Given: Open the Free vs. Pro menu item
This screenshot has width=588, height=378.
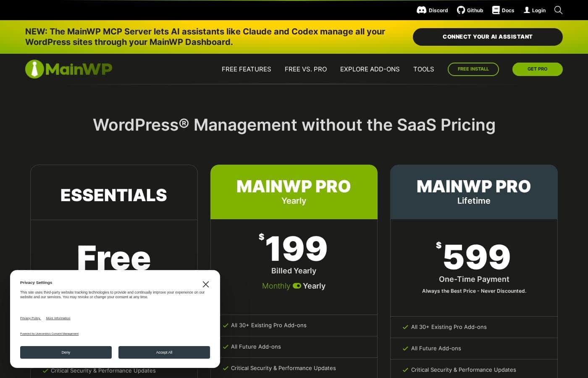Looking at the screenshot, I should [x=306, y=69].
